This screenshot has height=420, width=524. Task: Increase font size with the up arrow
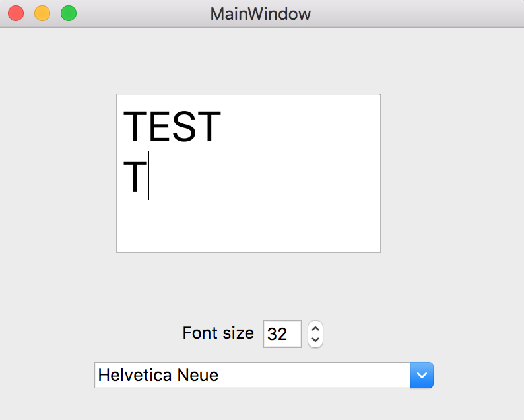315,328
